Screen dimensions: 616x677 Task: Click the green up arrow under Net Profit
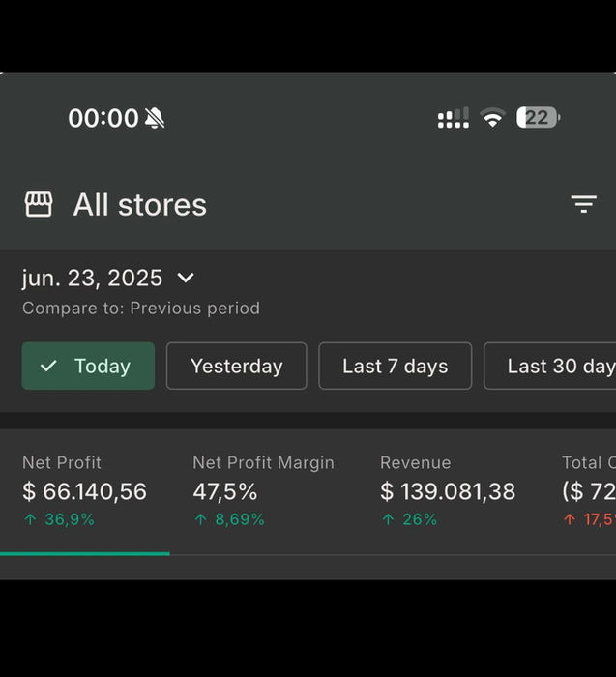[30, 519]
